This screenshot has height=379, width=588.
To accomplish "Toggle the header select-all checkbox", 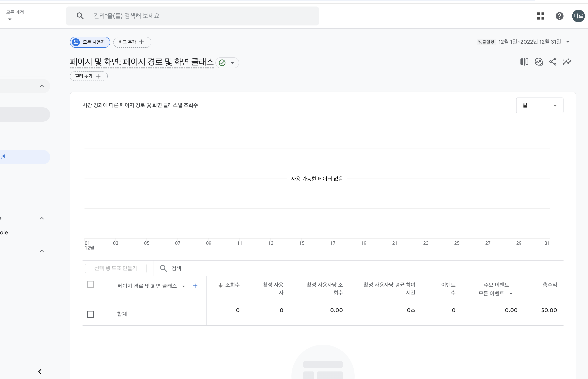I will point(90,284).
